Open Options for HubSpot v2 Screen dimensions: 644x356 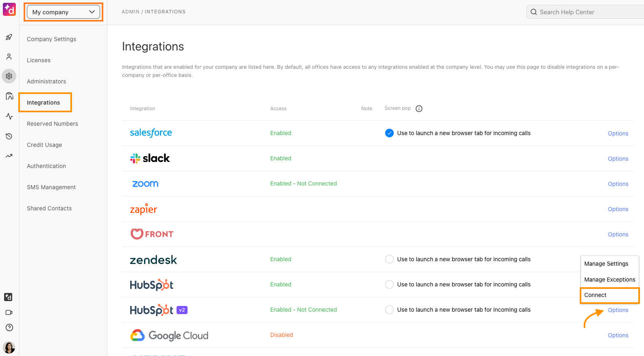[618, 310]
